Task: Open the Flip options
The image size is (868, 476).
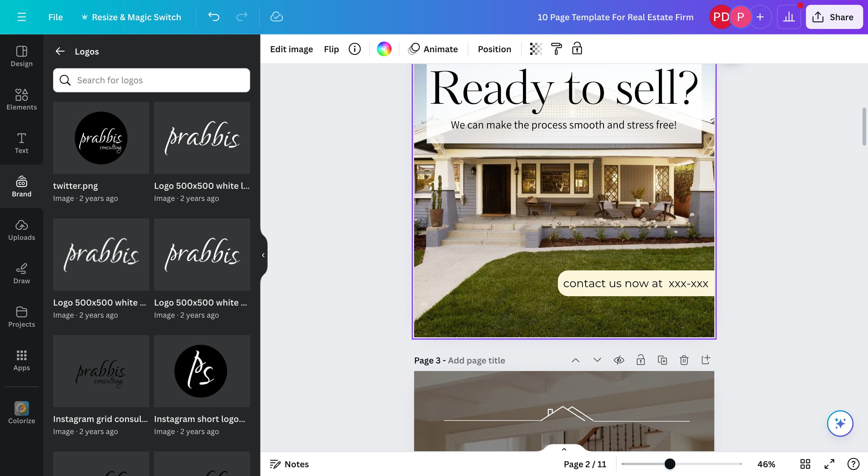Action: click(x=331, y=49)
